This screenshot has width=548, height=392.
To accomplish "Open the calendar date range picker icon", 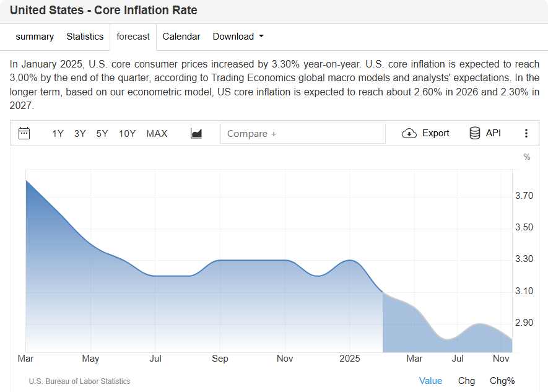I will [24, 133].
